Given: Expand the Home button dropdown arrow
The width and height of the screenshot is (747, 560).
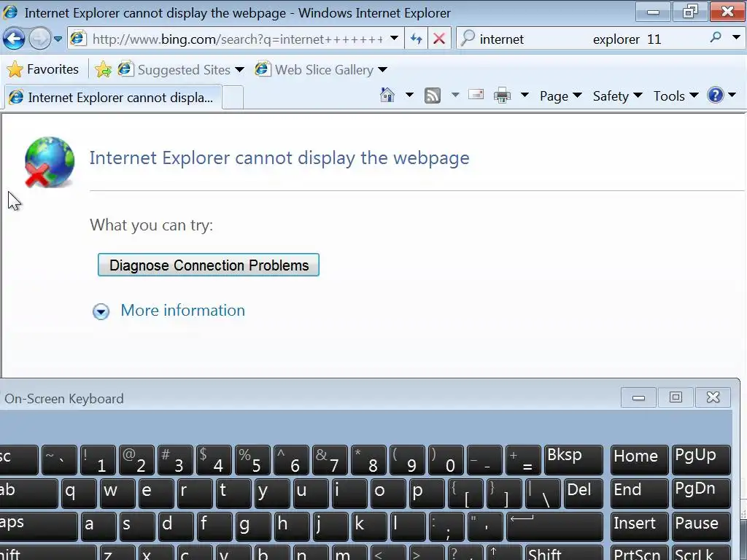Looking at the screenshot, I should (409, 96).
